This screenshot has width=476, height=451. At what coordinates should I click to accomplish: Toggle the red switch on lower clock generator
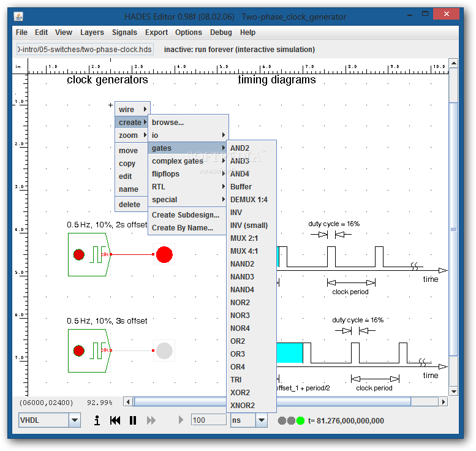(79, 351)
